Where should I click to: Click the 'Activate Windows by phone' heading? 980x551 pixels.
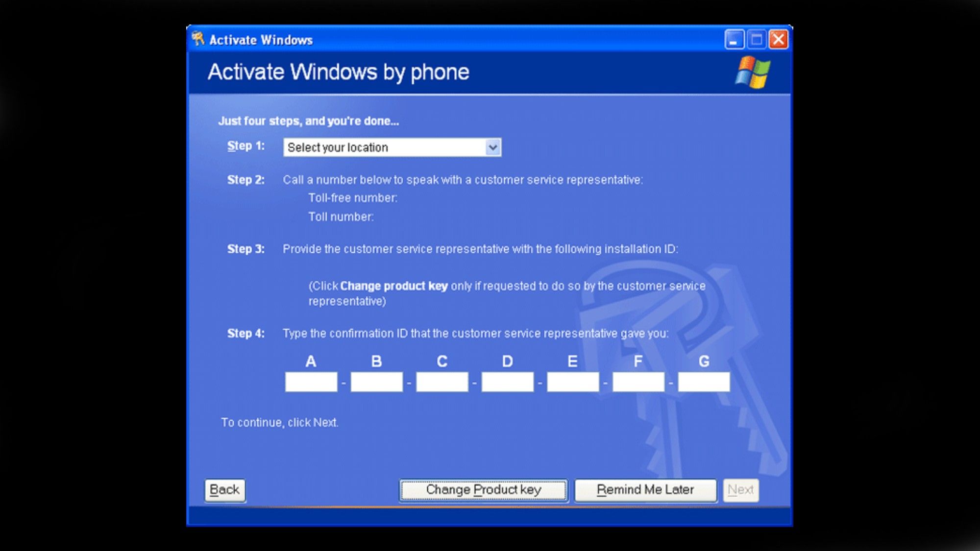pyautogui.click(x=339, y=72)
